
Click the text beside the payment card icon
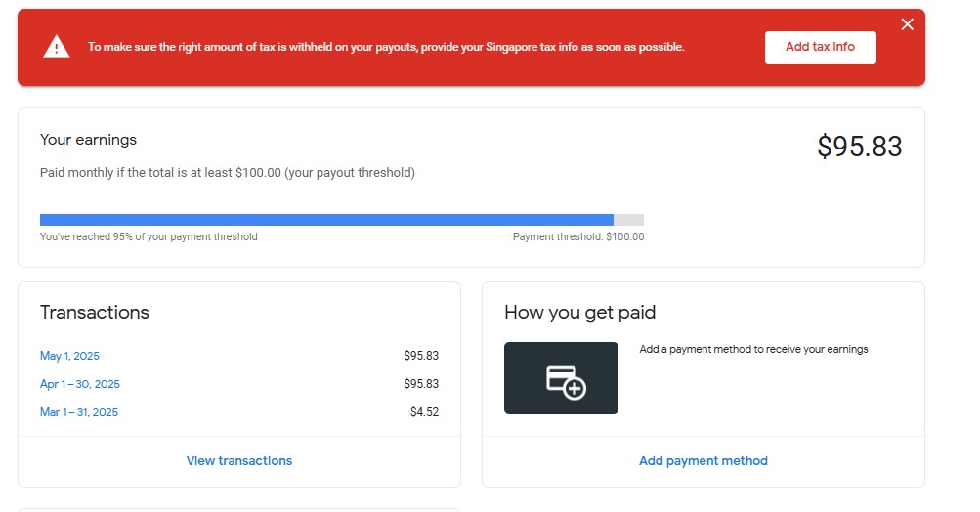[753, 349]
